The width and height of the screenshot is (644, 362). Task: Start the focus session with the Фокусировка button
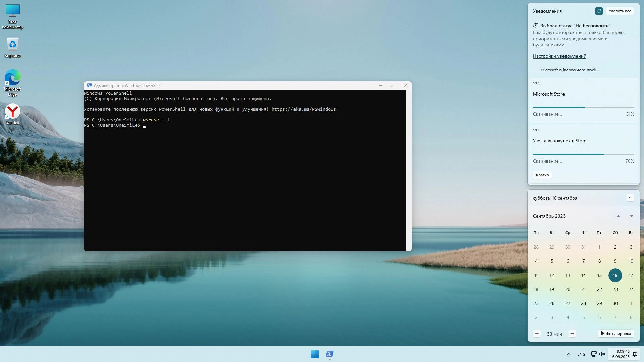[616, 334]
